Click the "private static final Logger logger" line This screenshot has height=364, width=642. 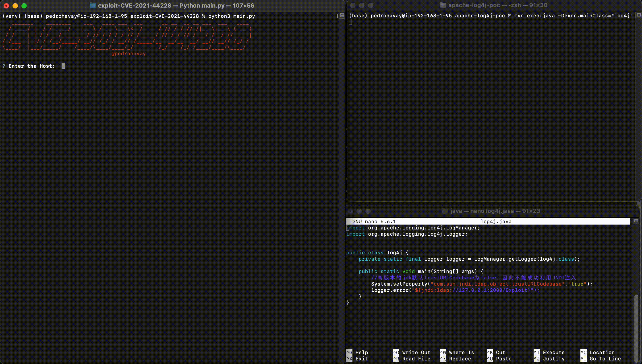[469, 259]
